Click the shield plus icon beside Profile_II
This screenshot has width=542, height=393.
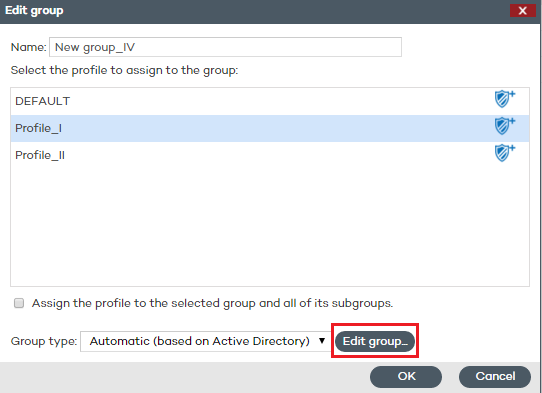504,153
